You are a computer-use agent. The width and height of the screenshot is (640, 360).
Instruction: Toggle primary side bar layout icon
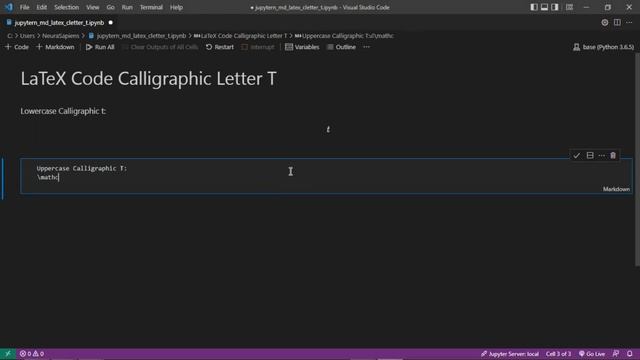click(534, 7)
